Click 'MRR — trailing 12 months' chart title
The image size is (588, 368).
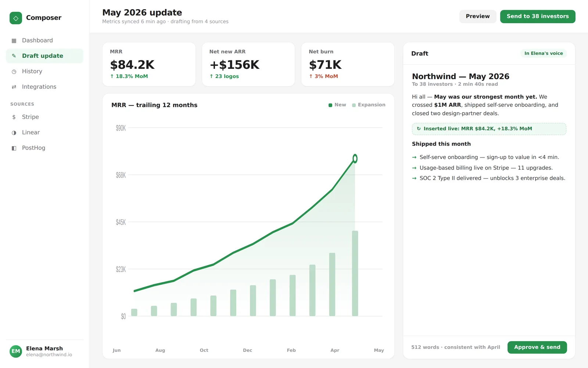[154, 105]
